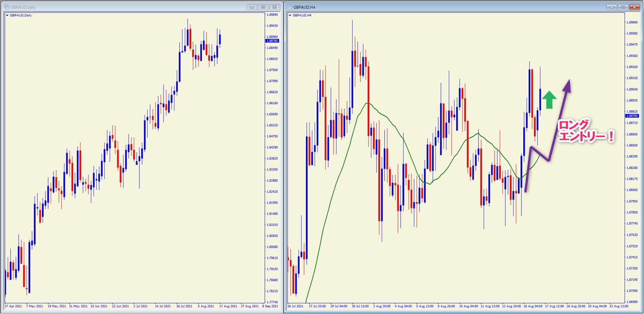Image resolution: width=644 pixels, height=314 pixels.
Task: Click the 10 Jun 2021 date on the Daily axis
Action: coord(99,306)
